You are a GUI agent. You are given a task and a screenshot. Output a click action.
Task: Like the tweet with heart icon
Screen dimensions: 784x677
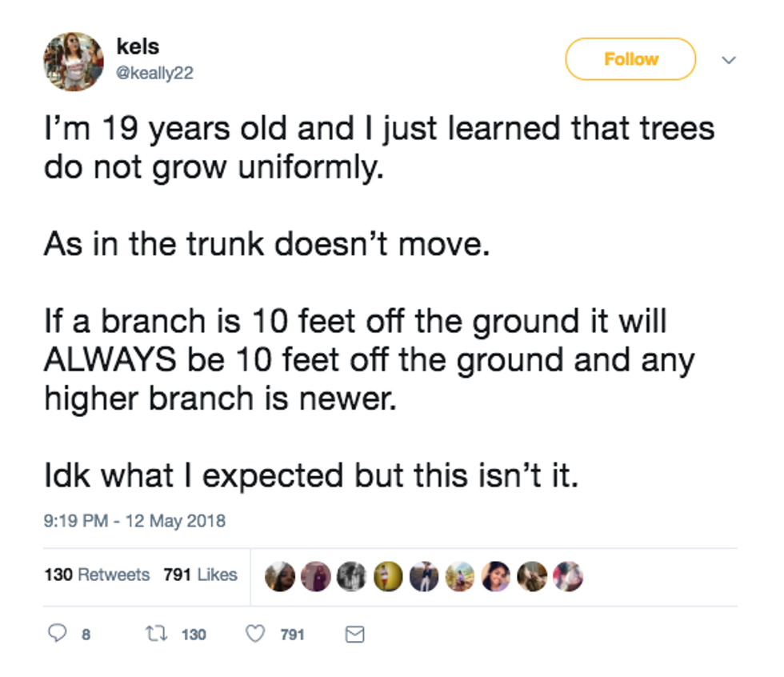point(255,634)
